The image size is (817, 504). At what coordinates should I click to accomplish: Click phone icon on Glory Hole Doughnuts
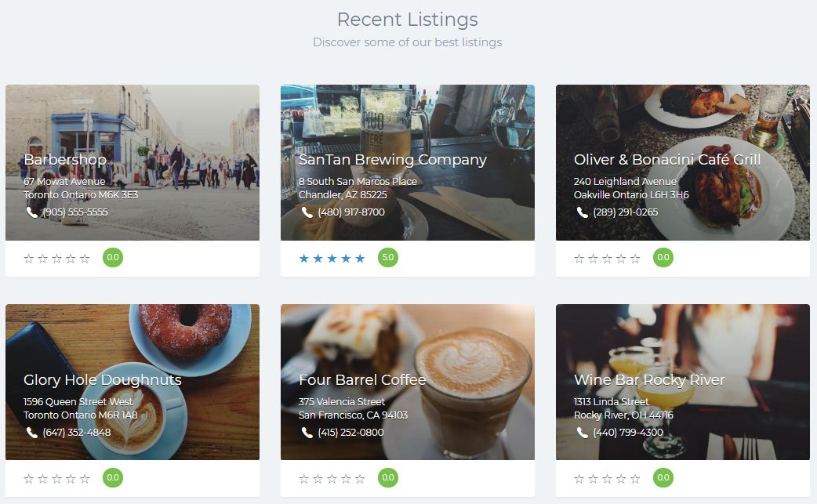32,433
